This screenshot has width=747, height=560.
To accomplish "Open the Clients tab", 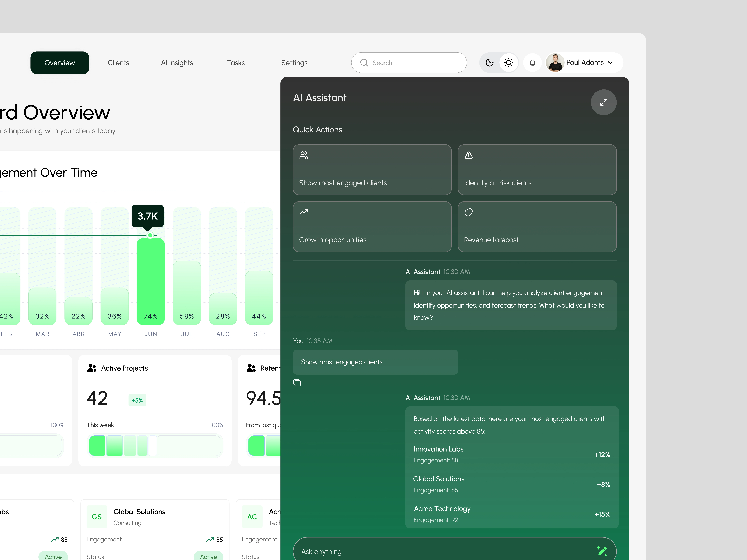I will point(118,63).
